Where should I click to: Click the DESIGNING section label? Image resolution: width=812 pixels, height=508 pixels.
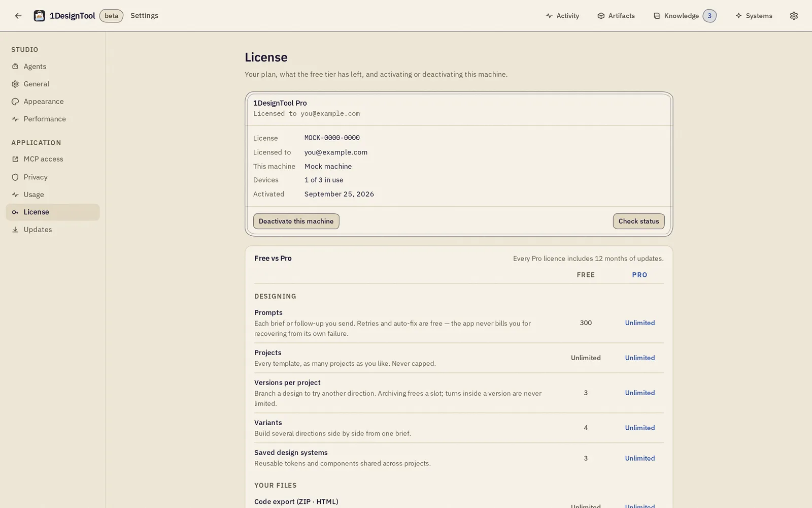pos(275,296)
